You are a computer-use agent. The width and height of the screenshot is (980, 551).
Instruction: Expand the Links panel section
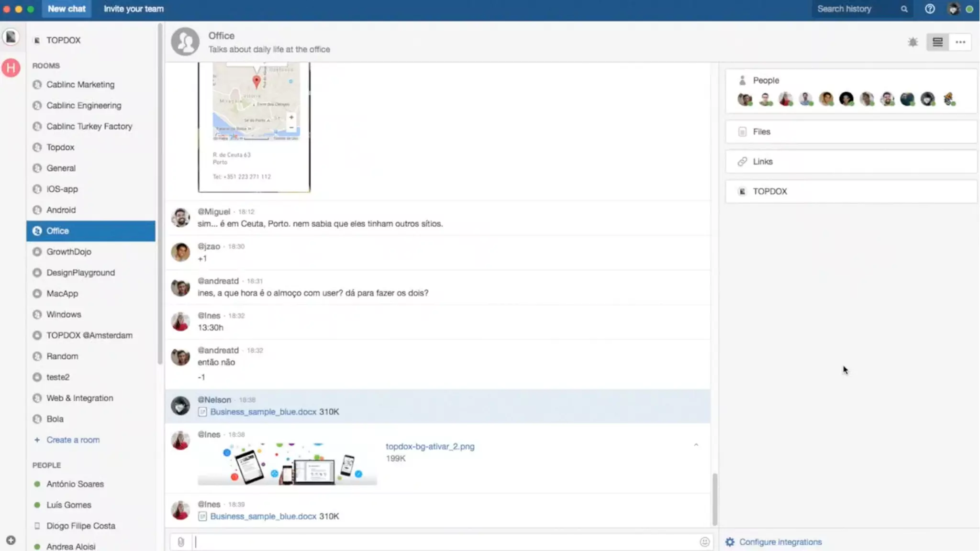pyautogui.click(x=851, y=161)
